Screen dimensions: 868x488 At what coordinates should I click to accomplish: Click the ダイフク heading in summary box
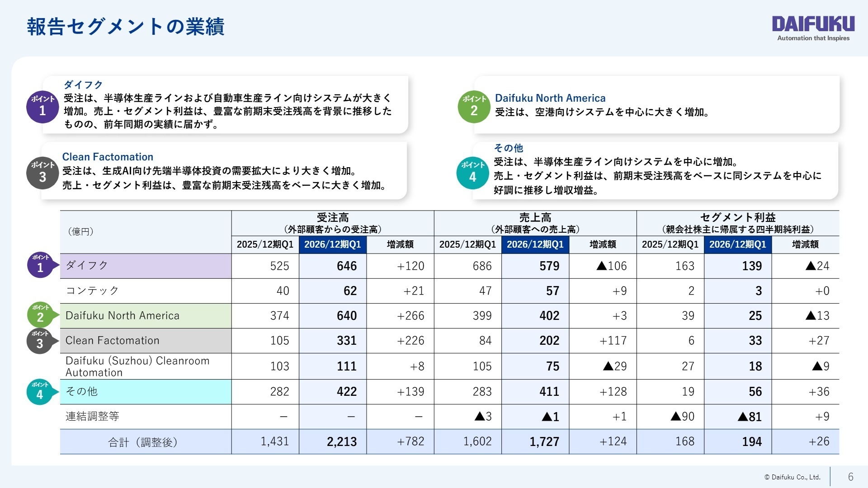coord(83,84)
